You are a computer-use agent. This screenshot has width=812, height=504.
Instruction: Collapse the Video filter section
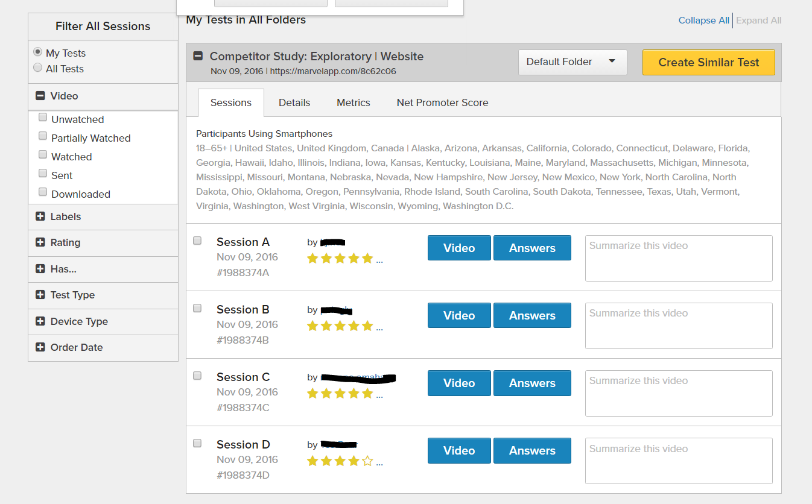click(x=40, y=96)
